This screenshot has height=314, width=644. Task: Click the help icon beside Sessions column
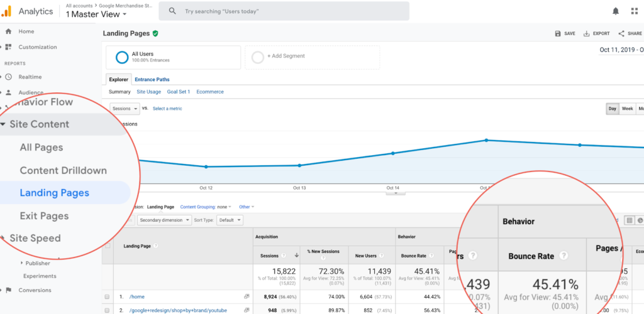coord(284,256)
